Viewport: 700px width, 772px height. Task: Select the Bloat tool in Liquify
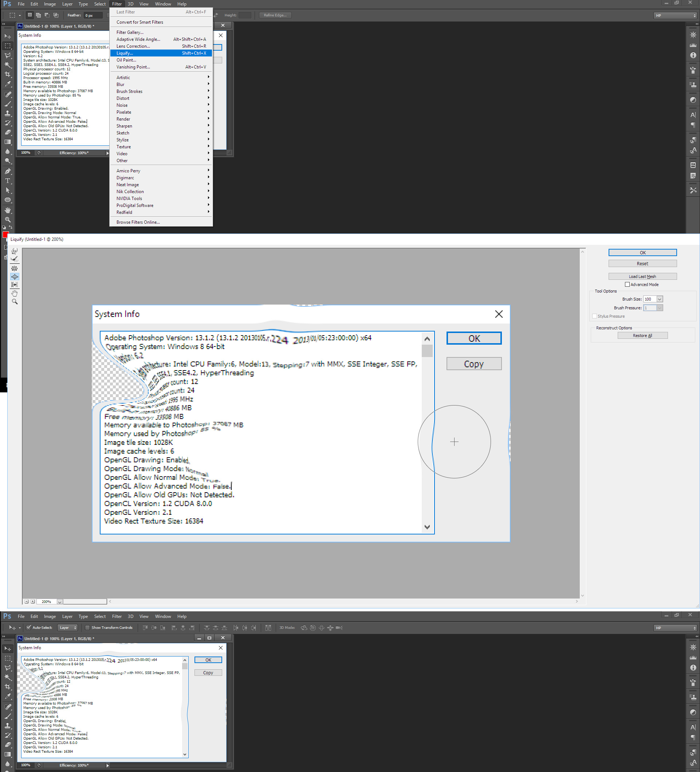coord(15,277)
